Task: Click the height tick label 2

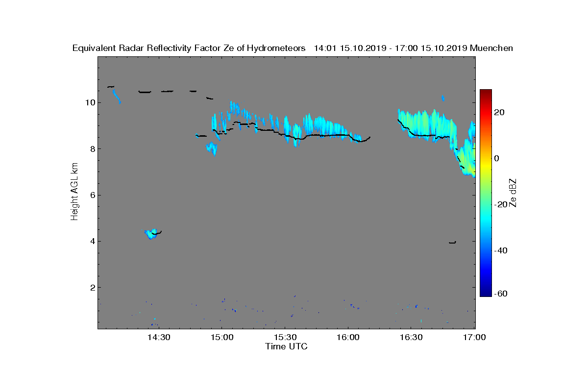Action: click(92, 287)
